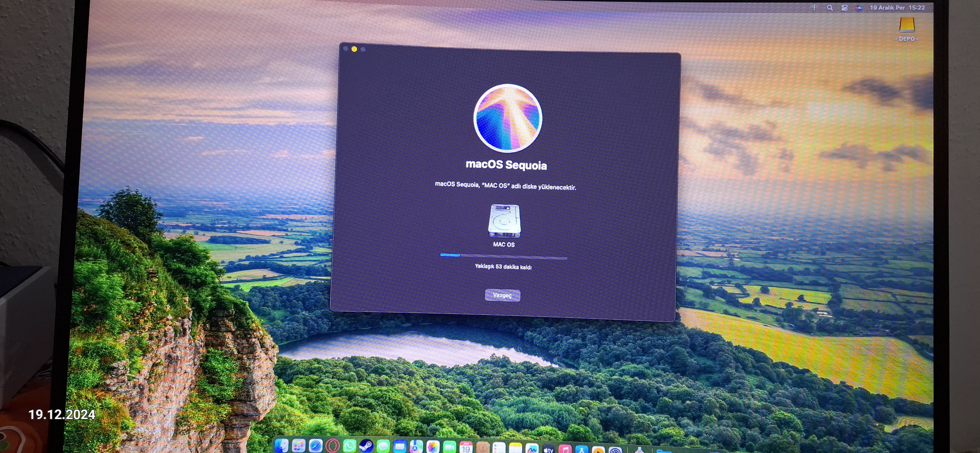Launch Opera browser from the Dock
This screenshot has width=980, height=453.
click(x=332, y=446)
